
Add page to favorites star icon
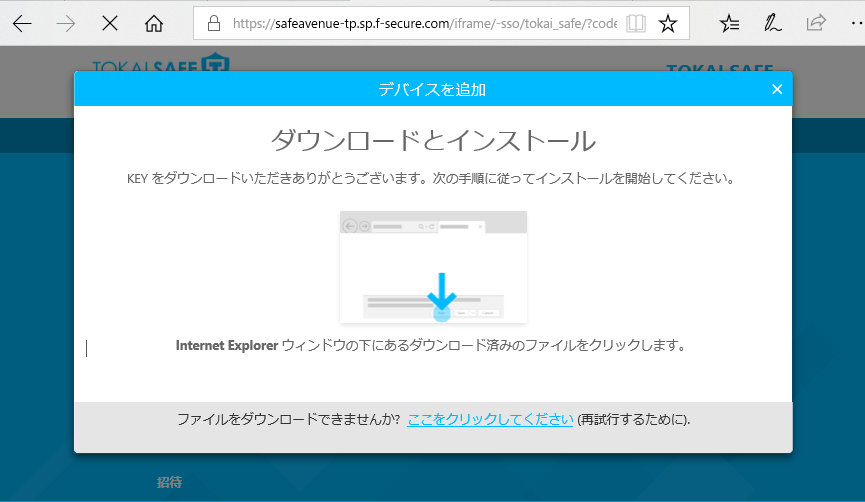(x=668, y=24)
